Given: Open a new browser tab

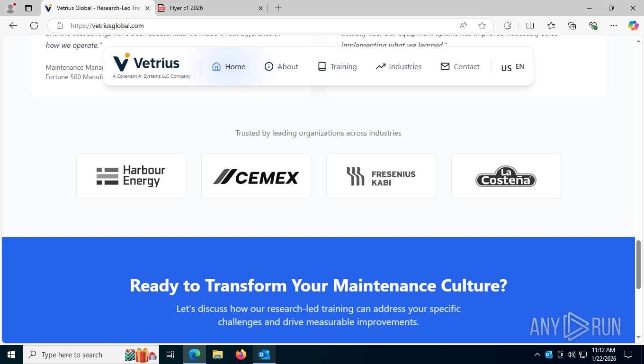Looking at the screenshot, I should point(278,8).
